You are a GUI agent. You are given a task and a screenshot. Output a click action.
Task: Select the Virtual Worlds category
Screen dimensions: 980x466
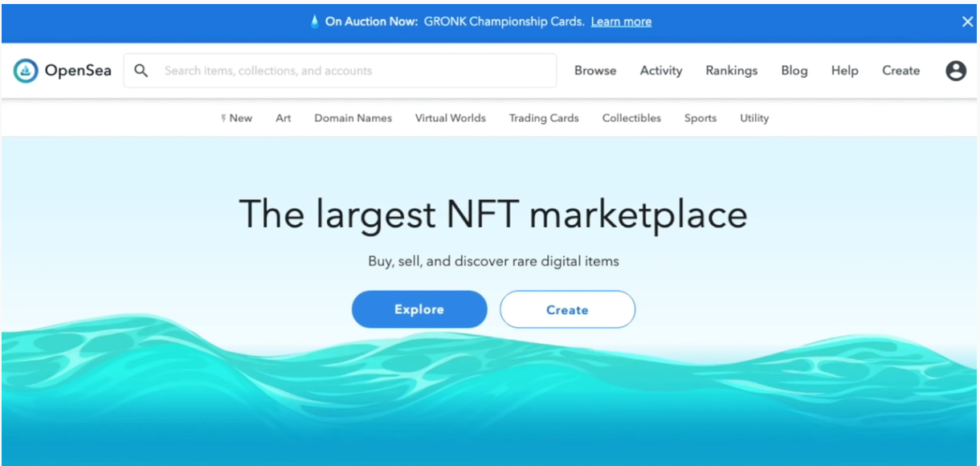coord(451,118)
